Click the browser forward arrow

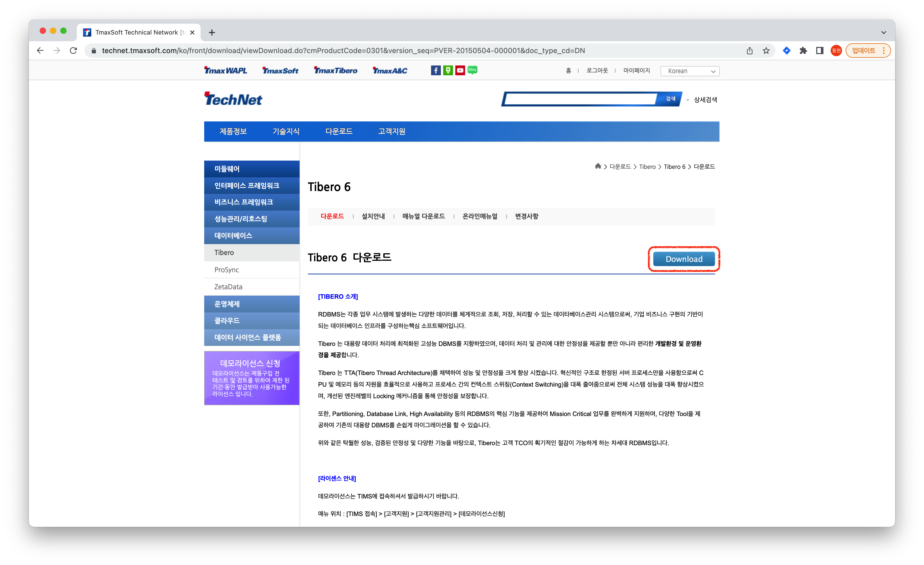pos(57,51)
